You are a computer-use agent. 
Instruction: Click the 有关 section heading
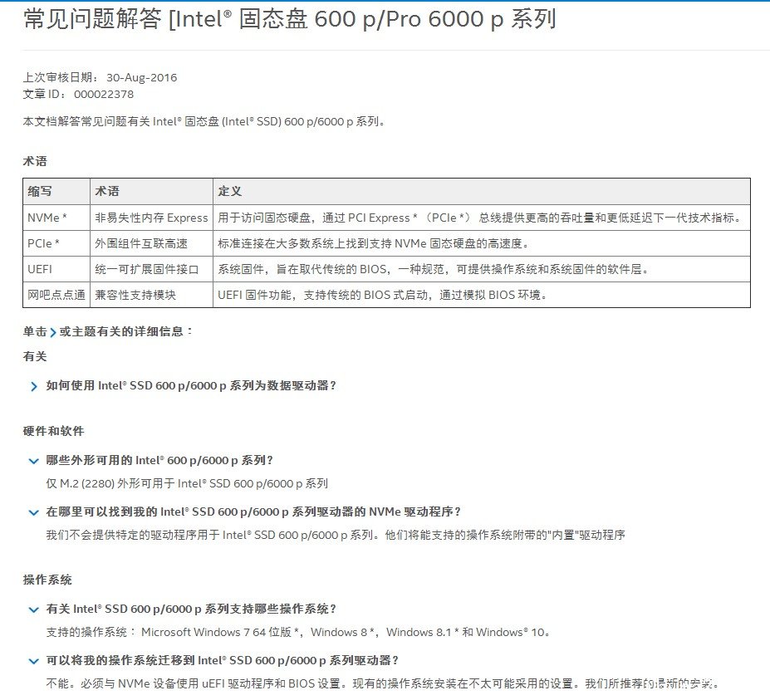[35, 356]
